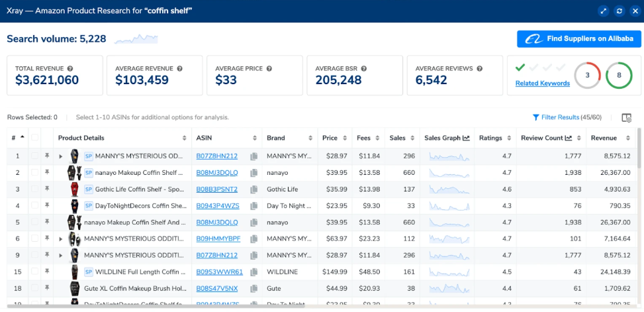This screenshot has height=312, width=644.
Task: Copy ASIN B0943P4WZS in row 4
Action: point(253,205)
